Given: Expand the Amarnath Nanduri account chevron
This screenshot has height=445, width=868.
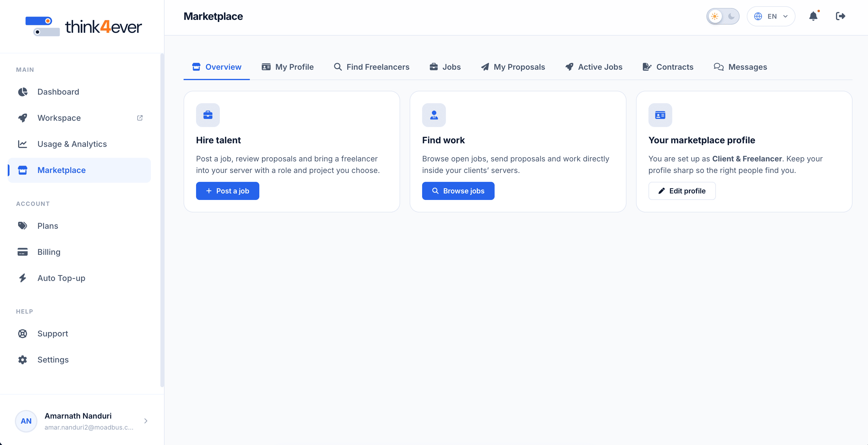Looking at the screenshot, I should tap(146, 421).
